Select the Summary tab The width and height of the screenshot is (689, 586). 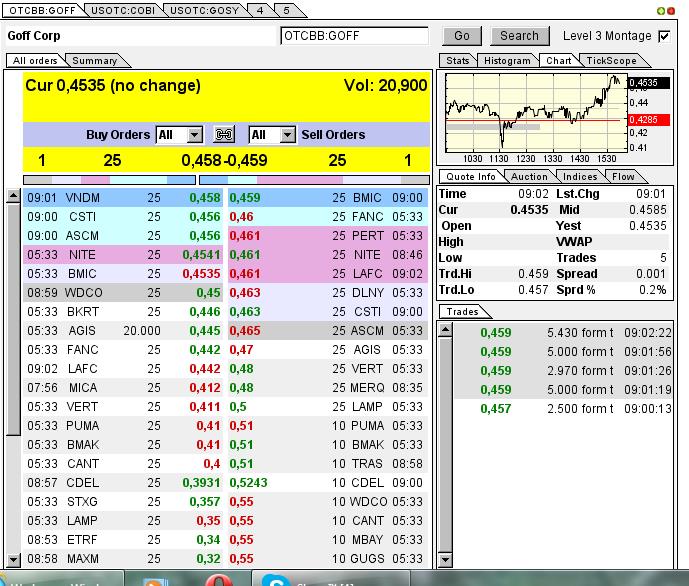[95, 61]
